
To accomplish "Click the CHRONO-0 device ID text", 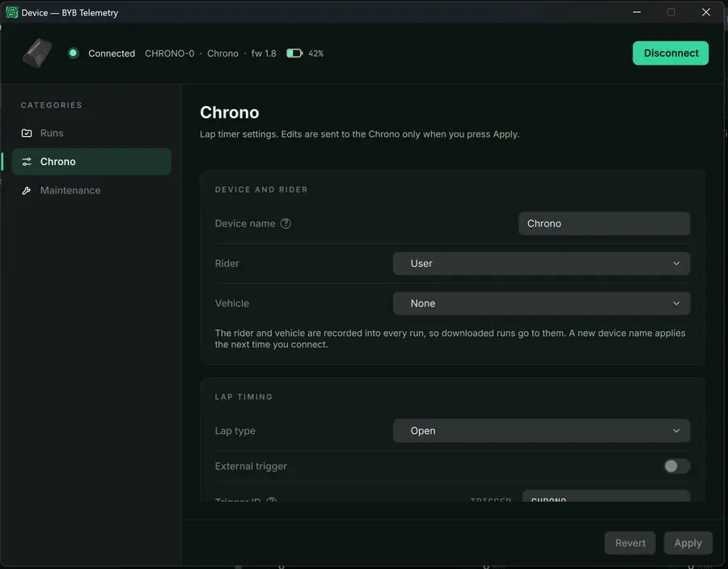I will [170, 53].
